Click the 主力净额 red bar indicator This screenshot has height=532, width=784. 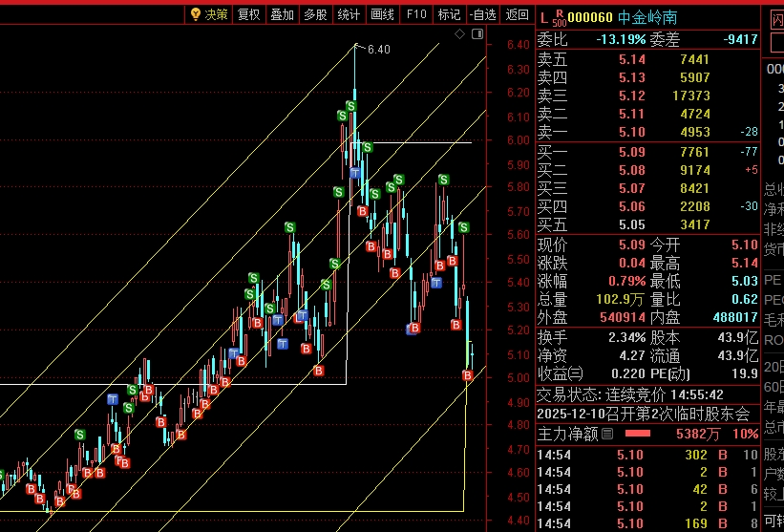pos(638,434)
